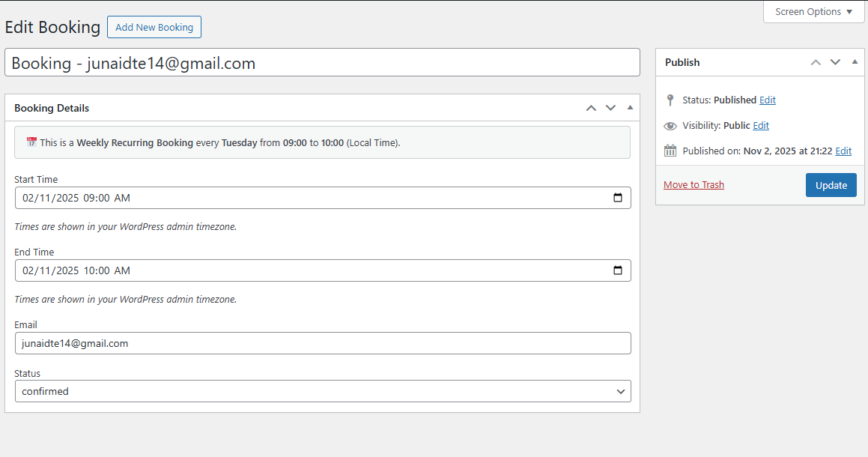Click the key icon beside Status
This screenshot has width=868, height=457.
[670, 100]
